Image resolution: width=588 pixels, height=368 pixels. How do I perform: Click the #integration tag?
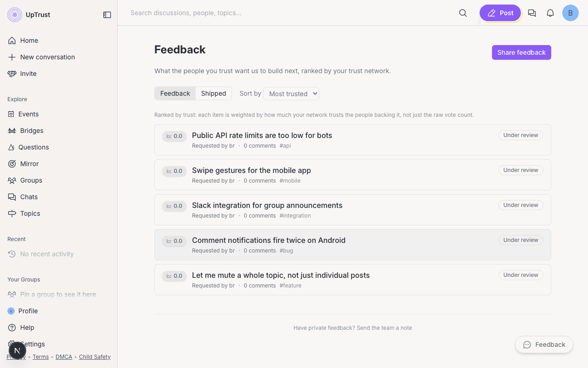(x=295, y=216)
